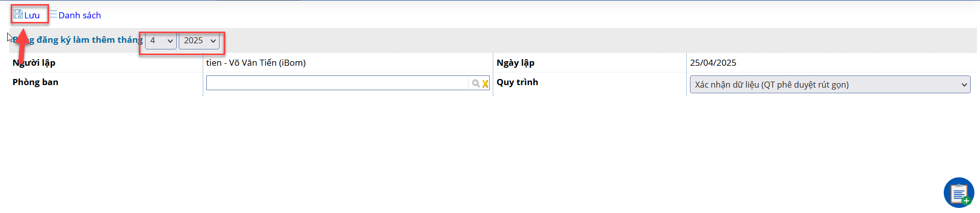Click the green plus badge on clipboard button
Screen dimensions: 980x213
click(966, 200)
